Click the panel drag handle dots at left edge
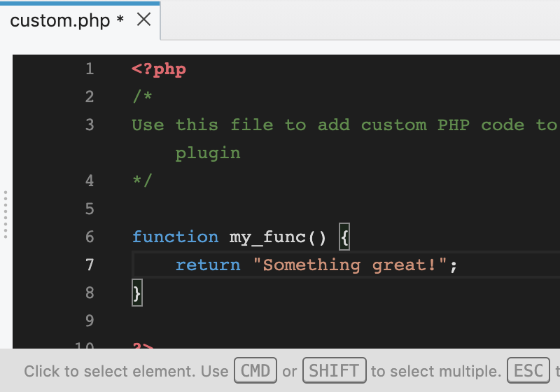The height and width of the screenshot is (392, 560). tap(6, 215)
